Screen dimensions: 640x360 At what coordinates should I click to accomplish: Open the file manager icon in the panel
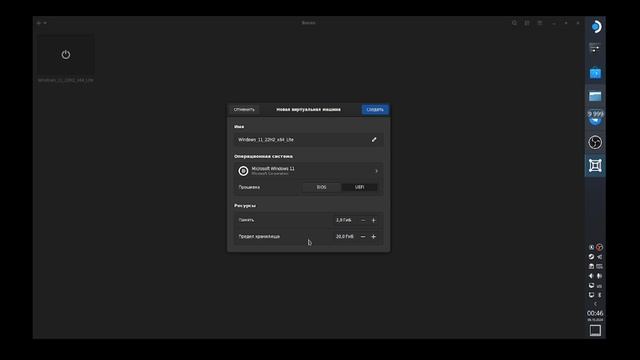595,96
